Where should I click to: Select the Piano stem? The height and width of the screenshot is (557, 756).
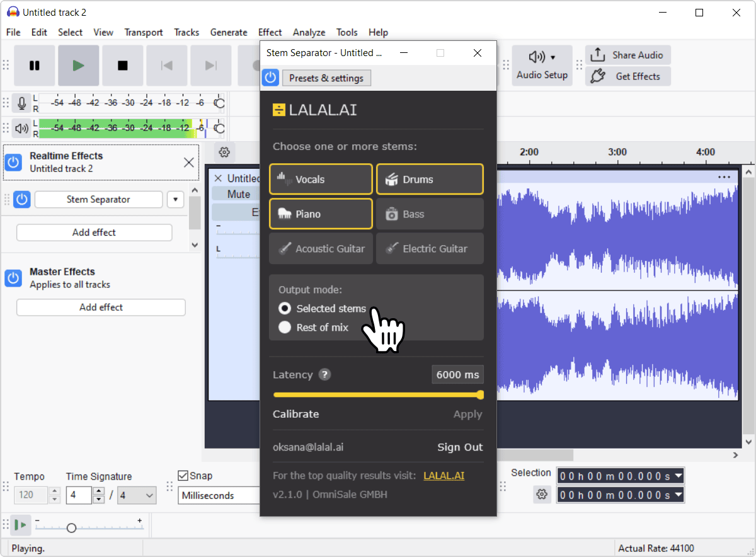[x=321, y=214]
